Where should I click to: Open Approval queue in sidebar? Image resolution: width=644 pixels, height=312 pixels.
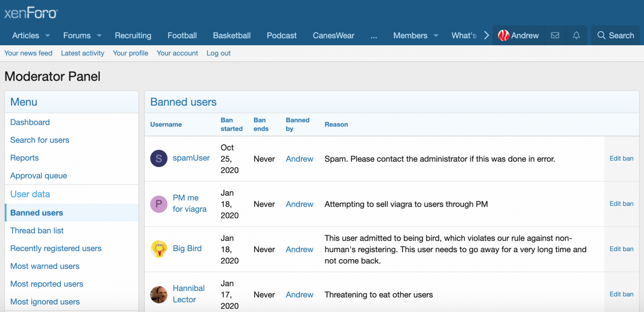[x=39, y=176]
